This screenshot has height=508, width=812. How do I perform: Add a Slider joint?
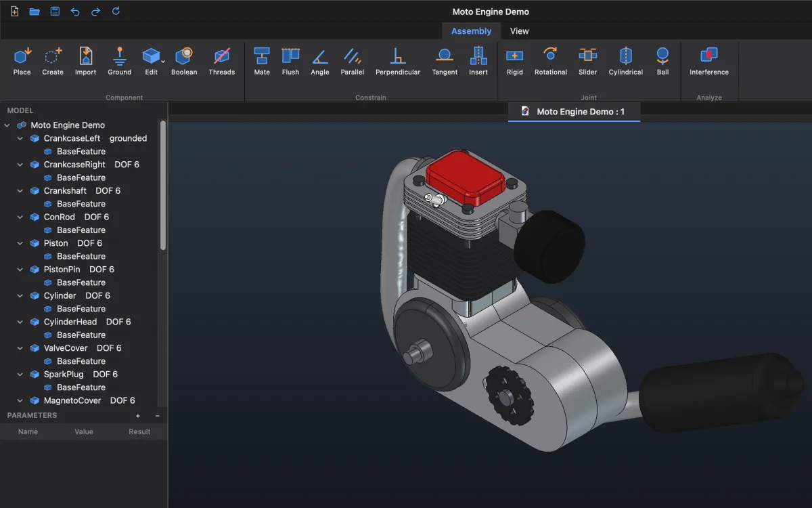tap(588, 62)
